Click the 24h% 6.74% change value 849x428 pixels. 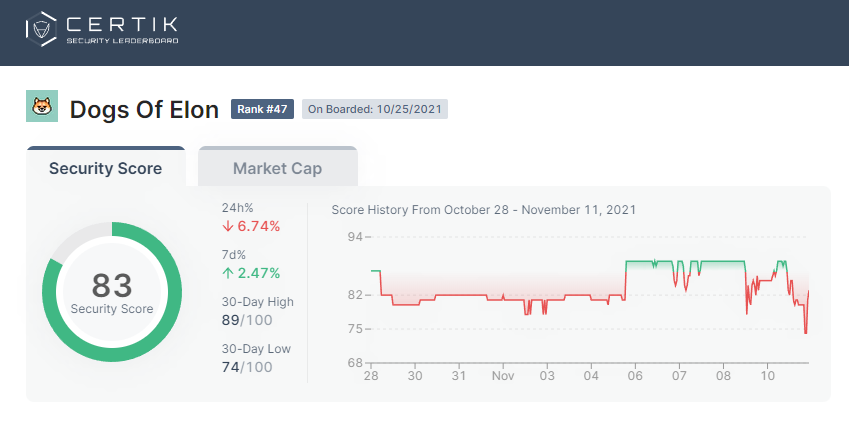pos(258,226)
